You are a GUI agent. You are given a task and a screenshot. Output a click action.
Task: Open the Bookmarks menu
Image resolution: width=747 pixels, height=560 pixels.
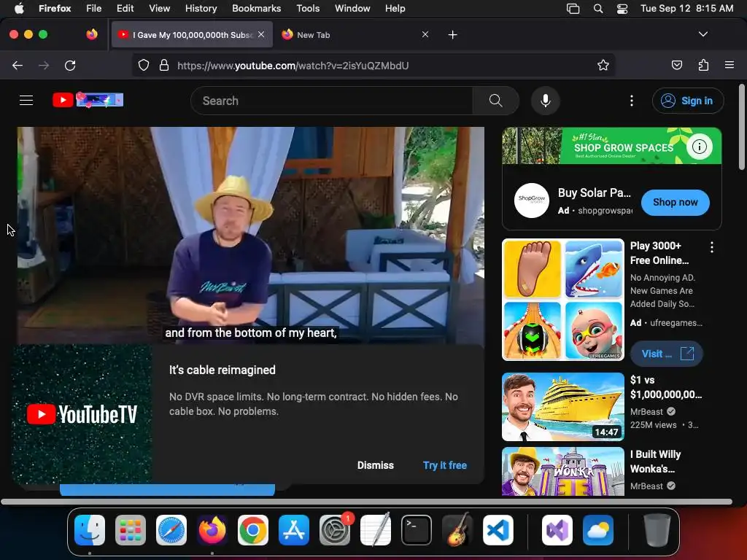[256, 8]
